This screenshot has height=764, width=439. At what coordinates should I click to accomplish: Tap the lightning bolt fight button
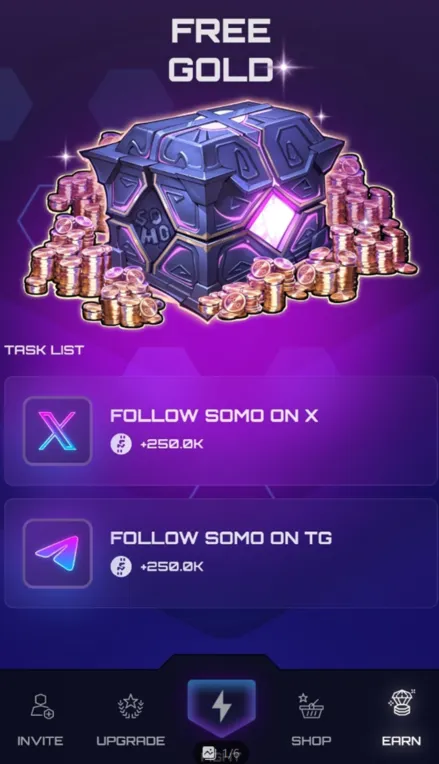[x=222, y=707]
